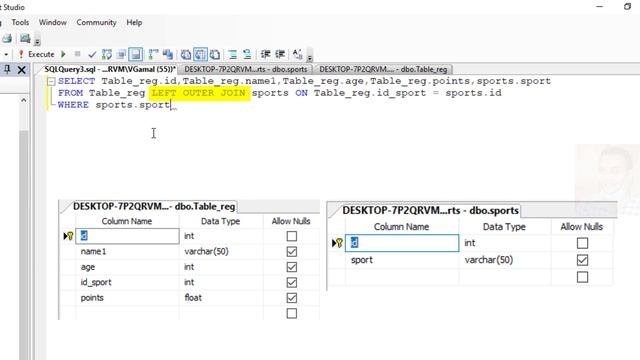The image size is (640, 360).
Task: Click the printer icon in top toolbar
Action: coord(7,39)
